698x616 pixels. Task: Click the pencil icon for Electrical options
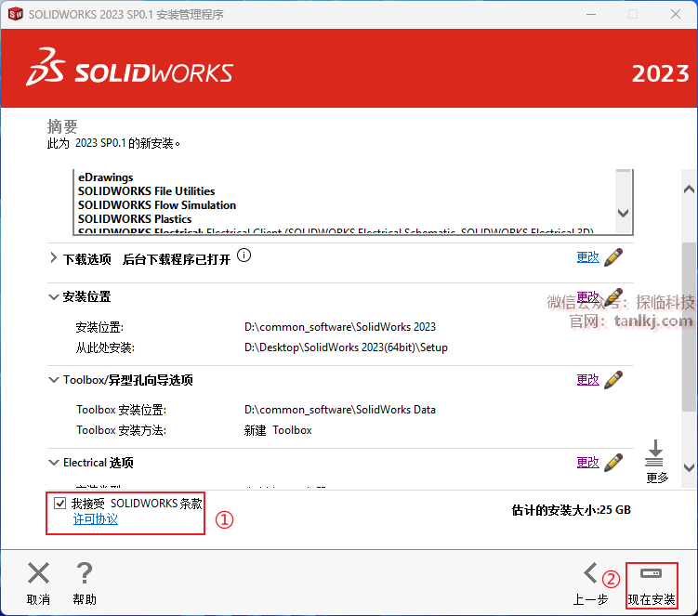click(613, 463)
